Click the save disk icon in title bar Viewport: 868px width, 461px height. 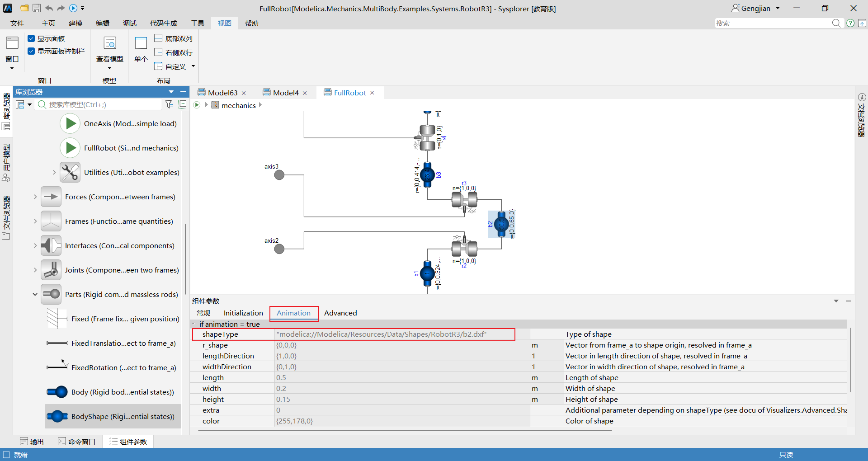point(37,8)
